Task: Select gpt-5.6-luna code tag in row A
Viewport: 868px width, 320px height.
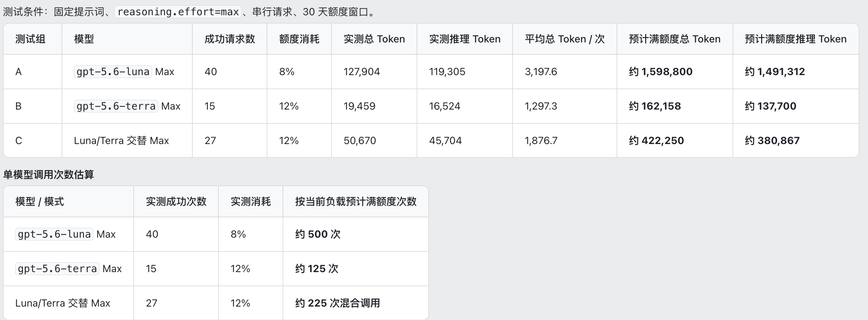Action: point(113,72)
